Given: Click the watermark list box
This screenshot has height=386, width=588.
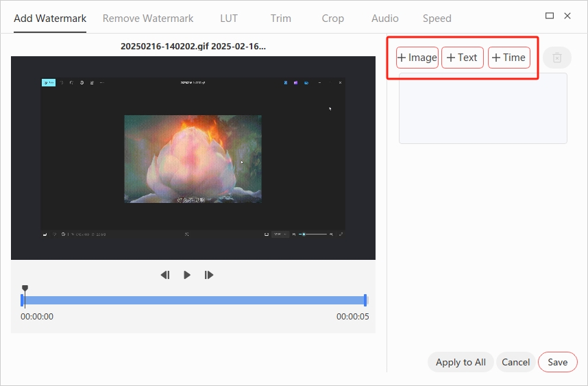Looking at the screenshot, I should click(x=483, y=108).
